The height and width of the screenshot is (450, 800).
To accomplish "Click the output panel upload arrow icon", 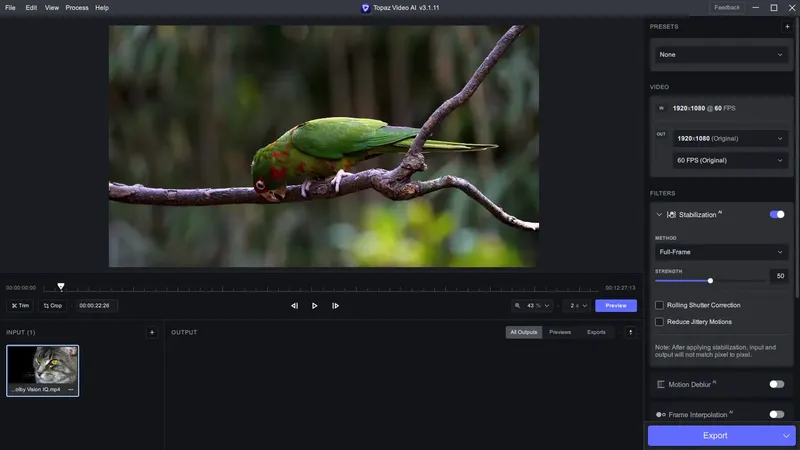I will click(631, 332).
